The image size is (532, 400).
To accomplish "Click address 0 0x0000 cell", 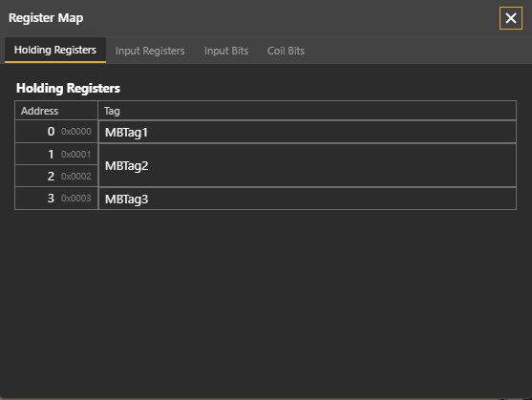I will point(56,132).
